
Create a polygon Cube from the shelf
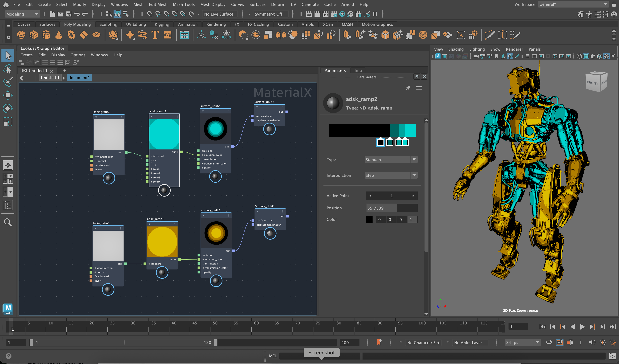click(34, 35)
